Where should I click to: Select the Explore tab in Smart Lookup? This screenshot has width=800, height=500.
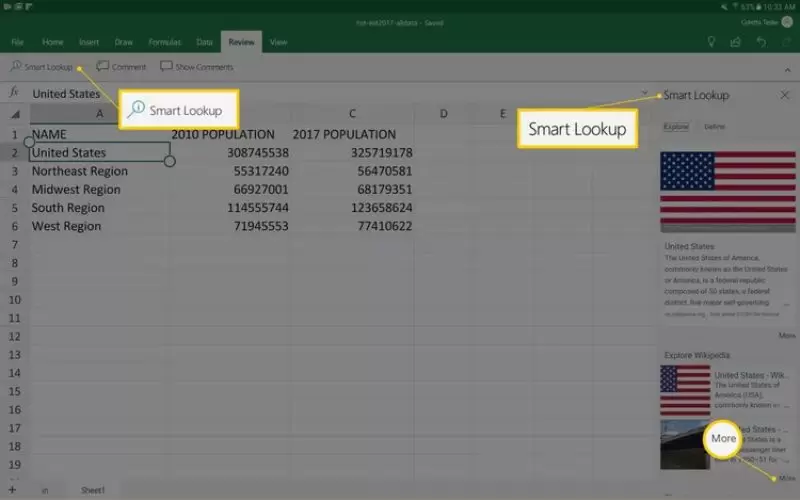[676, 127]
